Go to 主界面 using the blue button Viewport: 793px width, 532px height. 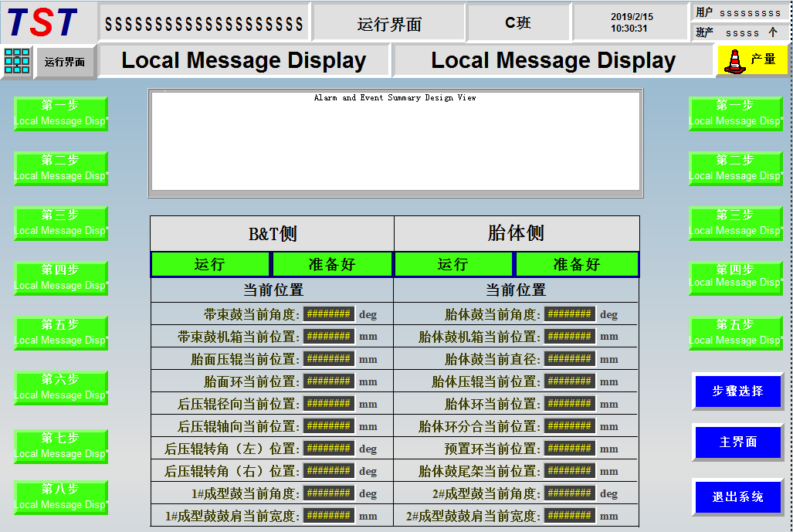coord(737,442)
